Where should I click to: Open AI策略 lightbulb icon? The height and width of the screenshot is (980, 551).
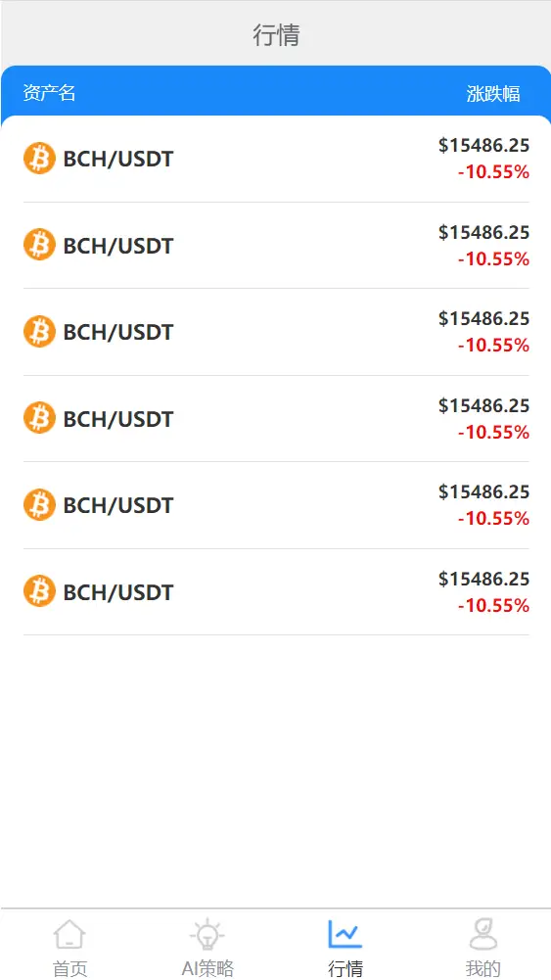(x=207, y=934)
